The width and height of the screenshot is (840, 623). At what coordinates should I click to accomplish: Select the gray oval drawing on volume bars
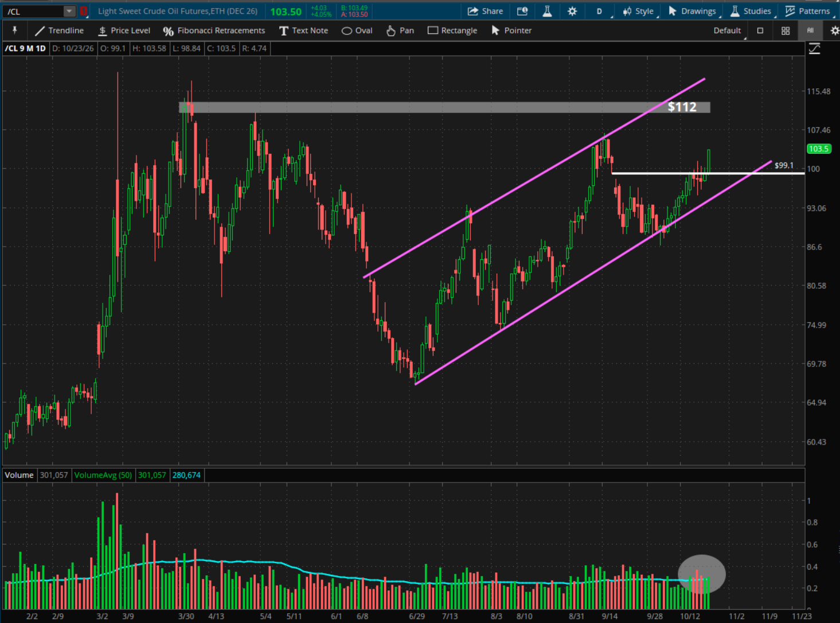702,574
